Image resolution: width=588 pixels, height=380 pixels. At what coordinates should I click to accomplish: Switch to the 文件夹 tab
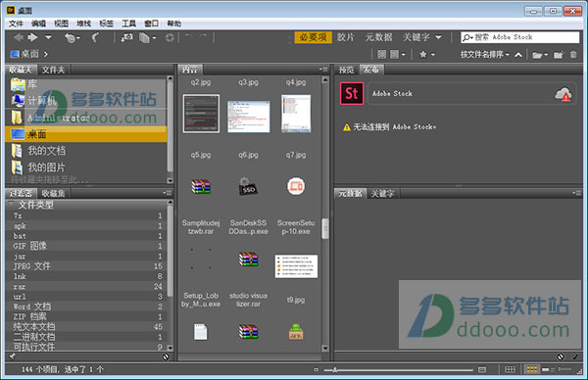coord(53,70)
